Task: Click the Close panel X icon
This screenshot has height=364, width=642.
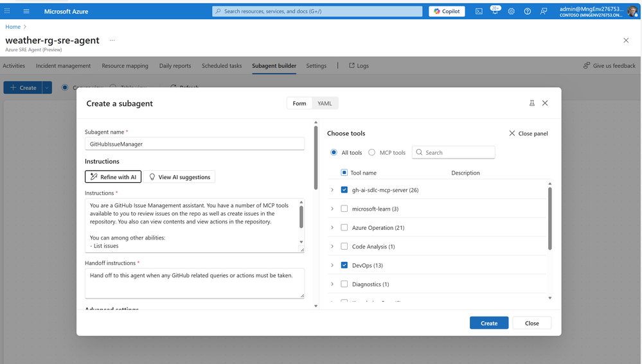Action: point(512,134)
